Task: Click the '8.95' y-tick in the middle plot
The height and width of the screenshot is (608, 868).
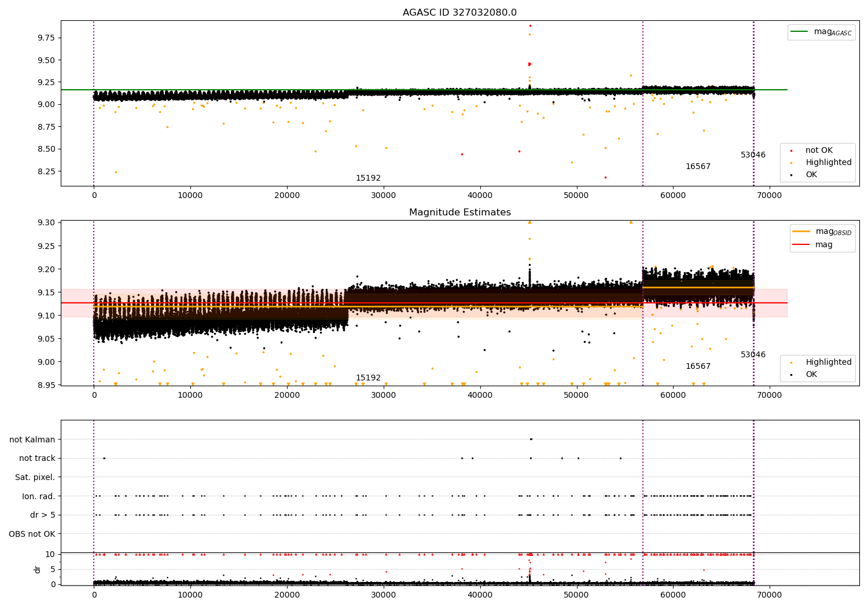Action: tap(47, 385)
